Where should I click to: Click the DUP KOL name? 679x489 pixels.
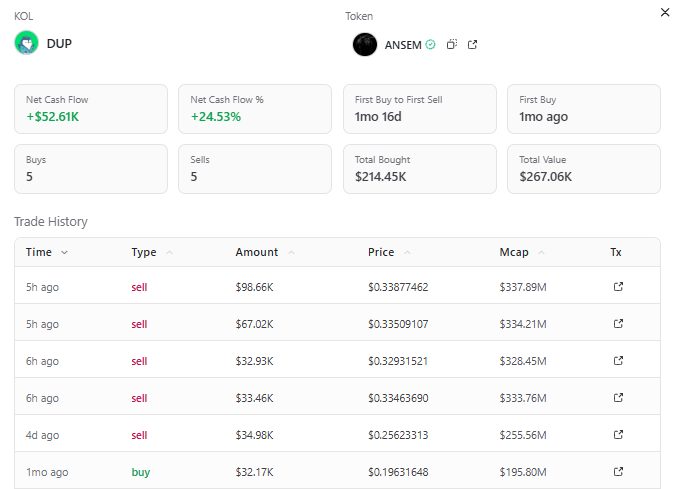59,43
